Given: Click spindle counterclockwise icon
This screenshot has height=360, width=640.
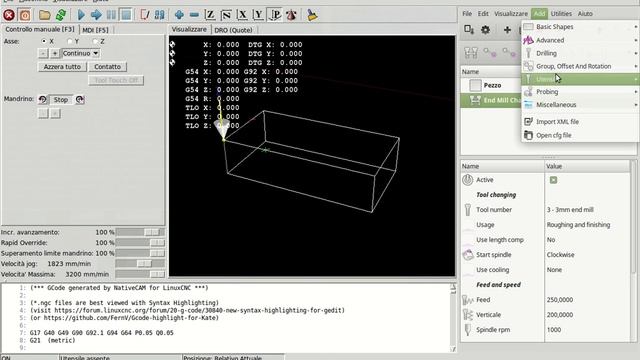Looking at the screenshot, I should [42, 100].
